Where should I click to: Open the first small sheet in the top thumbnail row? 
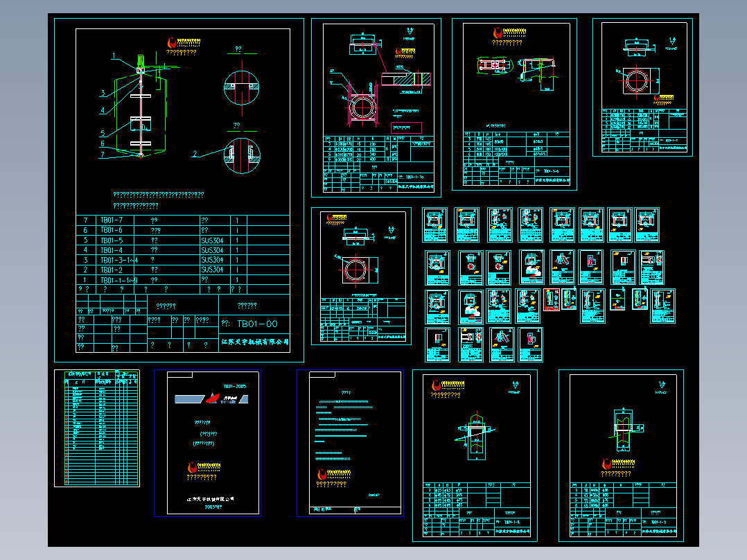pos(435,225)
